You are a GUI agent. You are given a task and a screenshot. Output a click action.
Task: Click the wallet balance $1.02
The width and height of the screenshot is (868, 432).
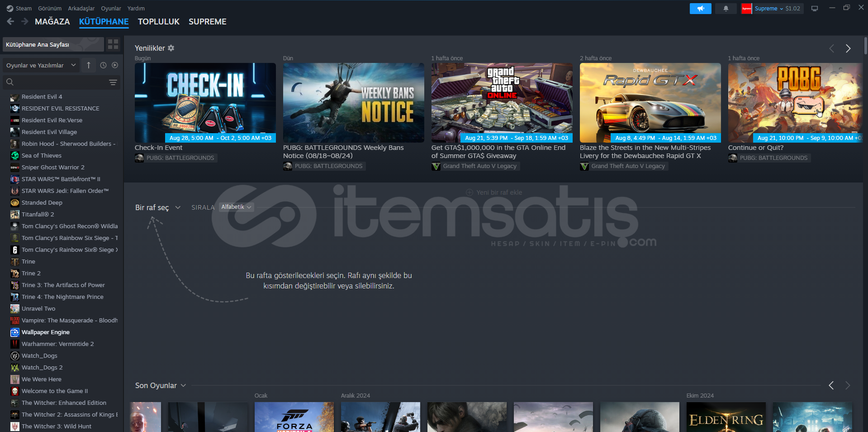coord(792,8)
